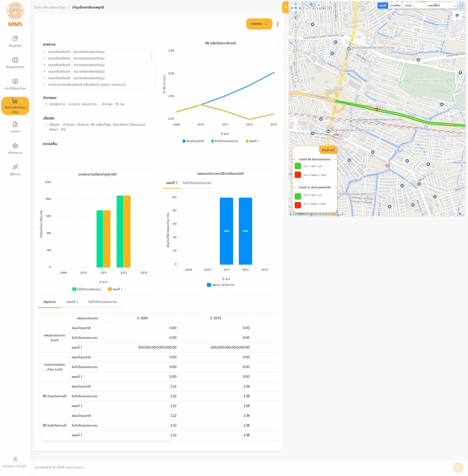Open the แผนที่อื่นๆ map type dropdown
The image size is (468, 476).
[x=435, y=5]
